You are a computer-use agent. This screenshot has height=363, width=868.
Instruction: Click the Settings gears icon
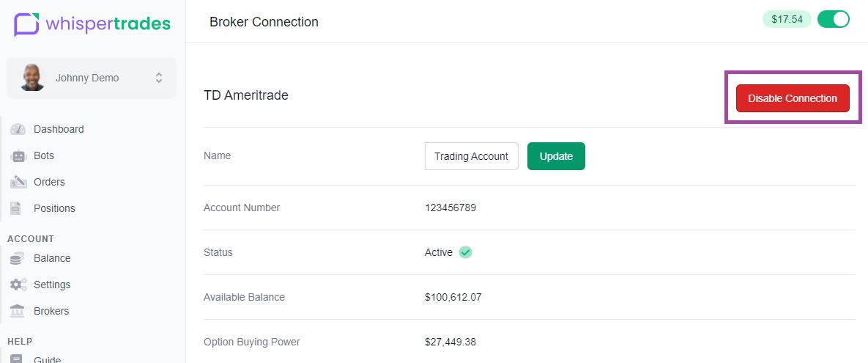tap(18, 285)
